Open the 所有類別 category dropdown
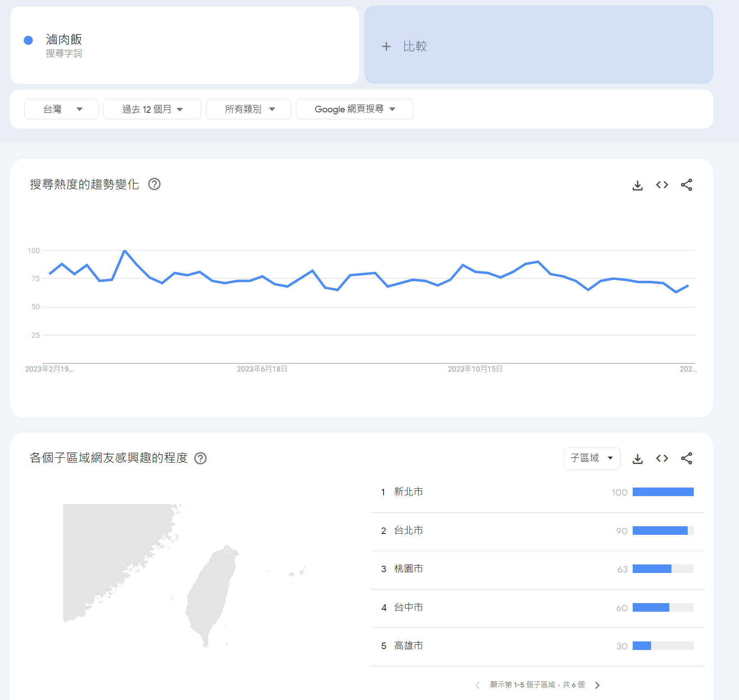 tap(248, 109)
